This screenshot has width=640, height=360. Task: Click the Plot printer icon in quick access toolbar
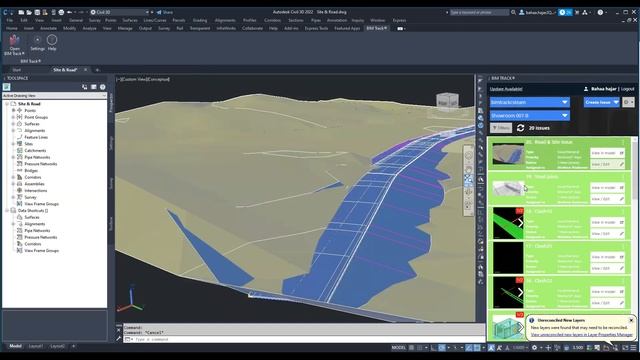click(x=61, y=12)
